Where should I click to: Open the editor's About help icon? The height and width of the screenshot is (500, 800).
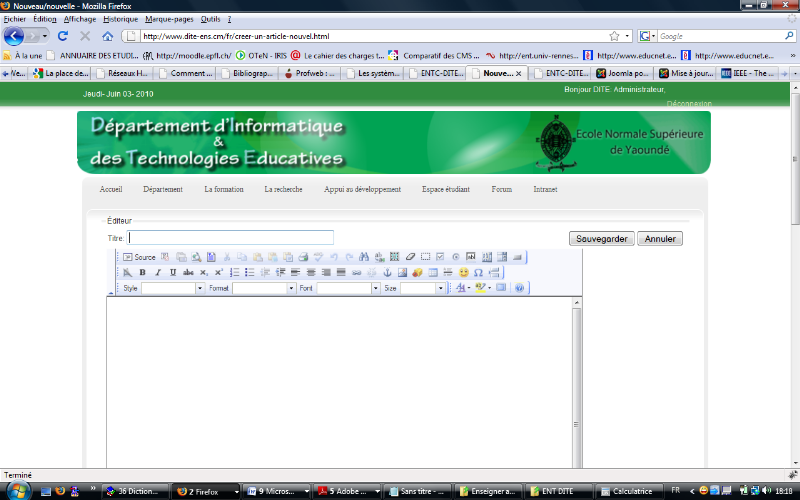(x=520, y=288)
